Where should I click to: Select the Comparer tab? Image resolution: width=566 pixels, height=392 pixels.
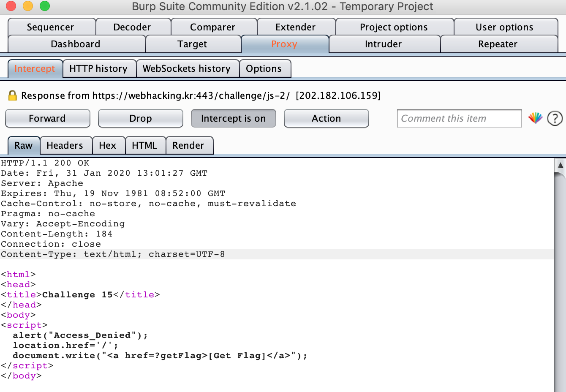click(214, 27)
